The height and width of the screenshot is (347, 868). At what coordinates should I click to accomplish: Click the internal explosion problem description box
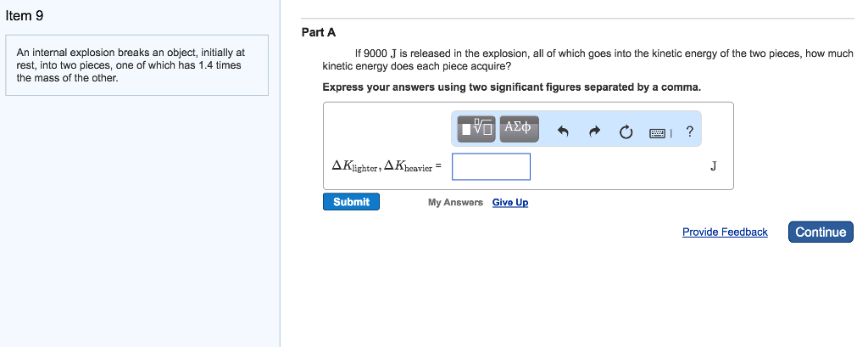(x=136, y=65)
